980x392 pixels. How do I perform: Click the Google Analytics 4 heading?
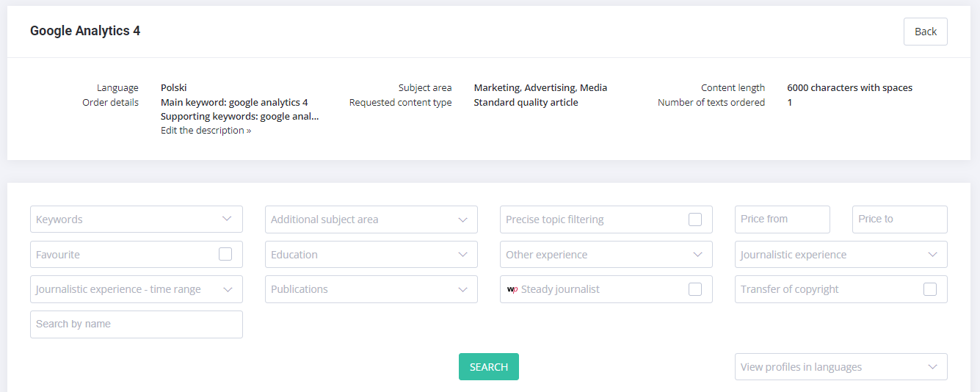coord(85,31)
